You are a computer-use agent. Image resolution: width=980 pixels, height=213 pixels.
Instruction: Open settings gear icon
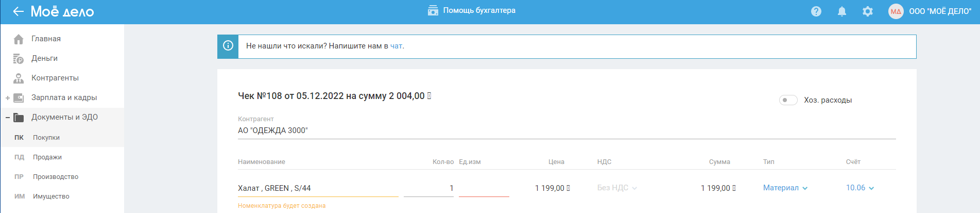coord(868,11)
